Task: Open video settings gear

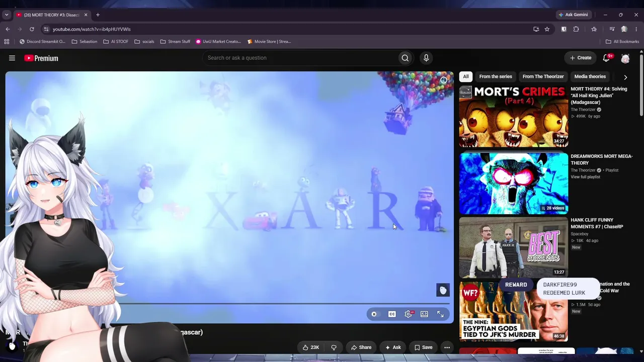Action: click(409, 314)
